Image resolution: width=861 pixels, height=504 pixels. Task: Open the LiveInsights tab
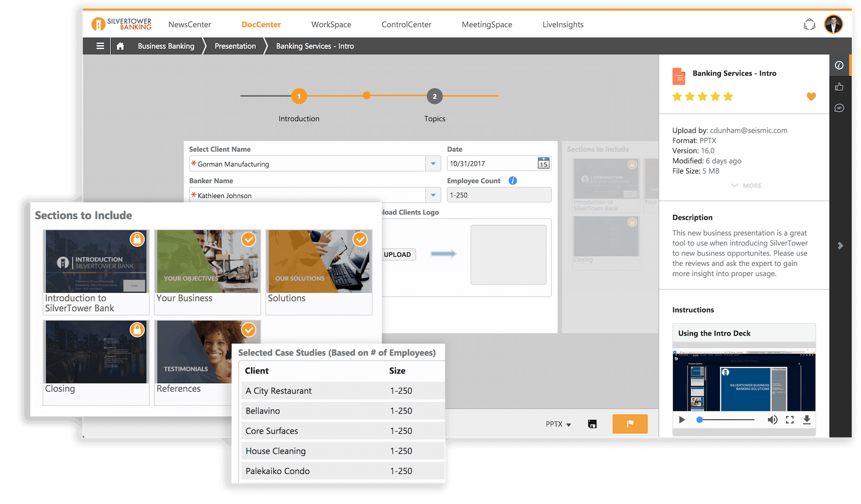[563, 24]
